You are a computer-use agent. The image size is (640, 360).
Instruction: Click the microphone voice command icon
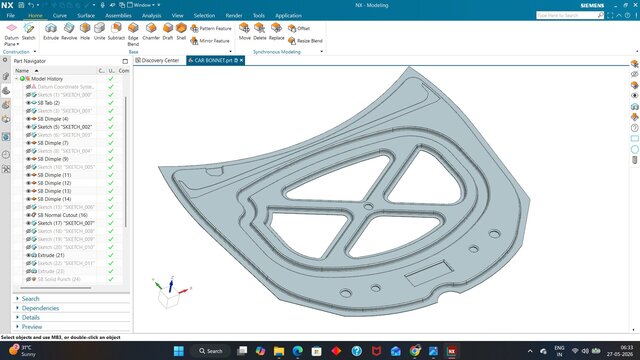[102, 5]
